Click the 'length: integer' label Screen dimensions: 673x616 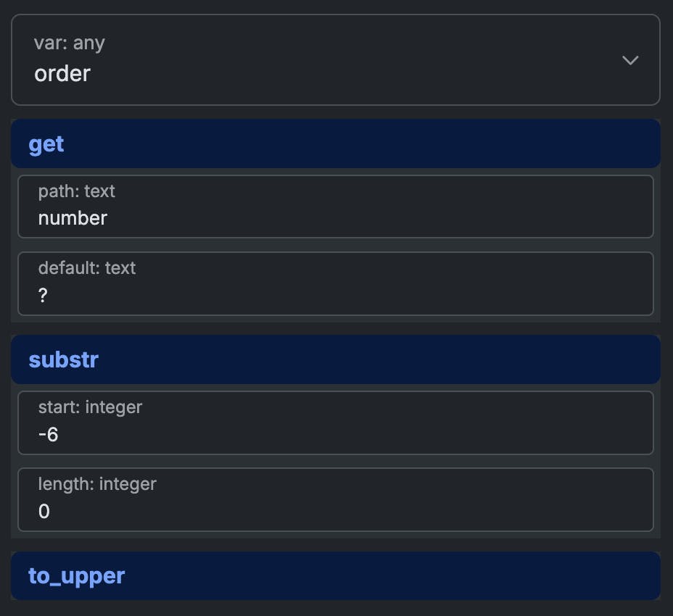(97, 483)
